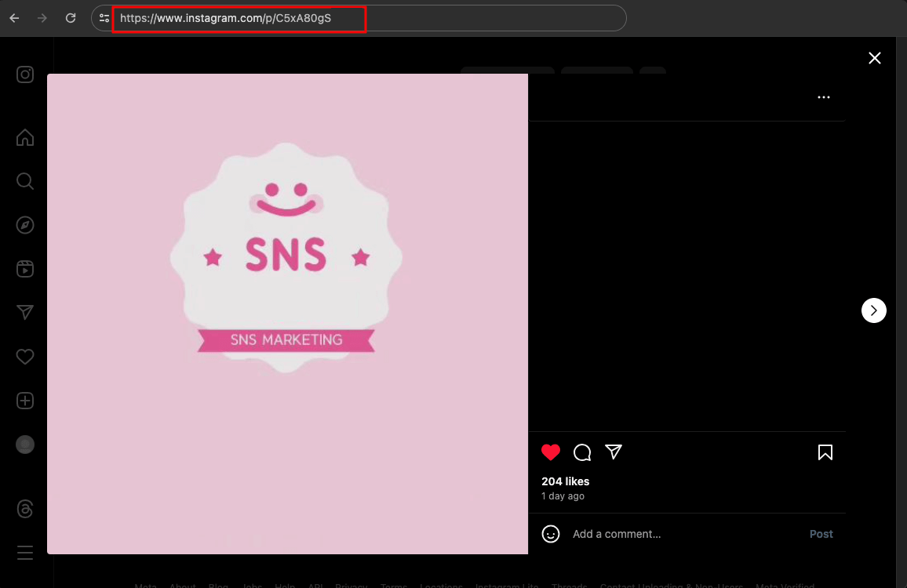The height and width of the screenshot is (588, 907).
Task: Create new post with plus icon
Action: coord(25,401)
